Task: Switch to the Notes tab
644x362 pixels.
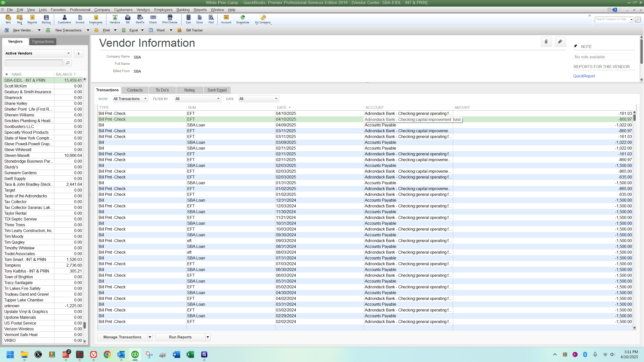Action: pos(189,90)
